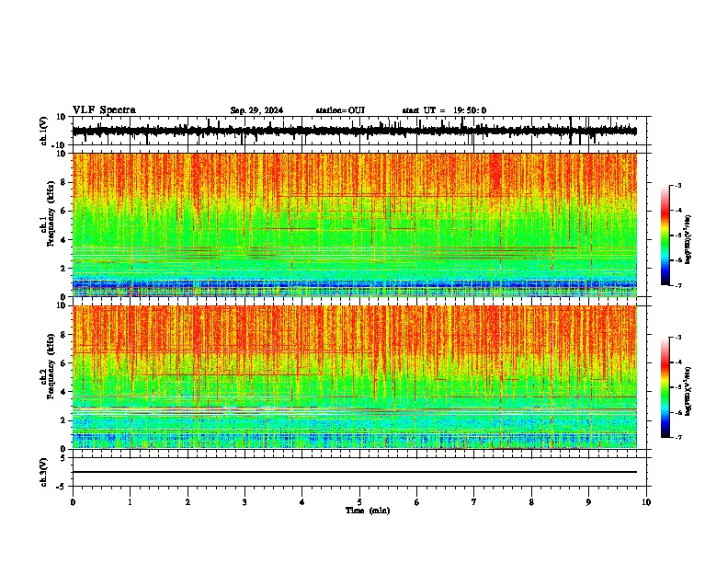Click the flat ch.3 voltage line
The width and height of the screenshot is (728, 563).
355,472
